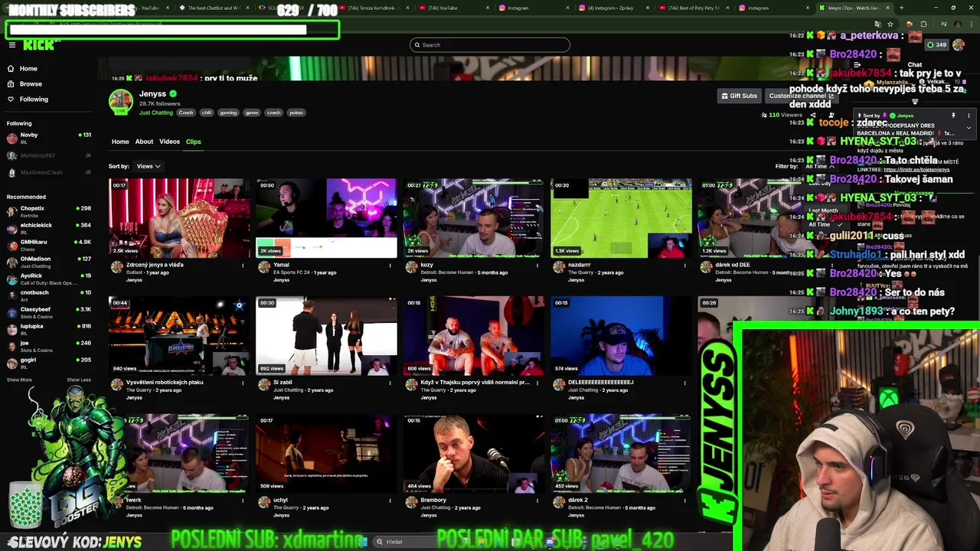Click the Kick logo
This screenshot has height=551, width=980.
pyautogui.click(x=38, y=45)
